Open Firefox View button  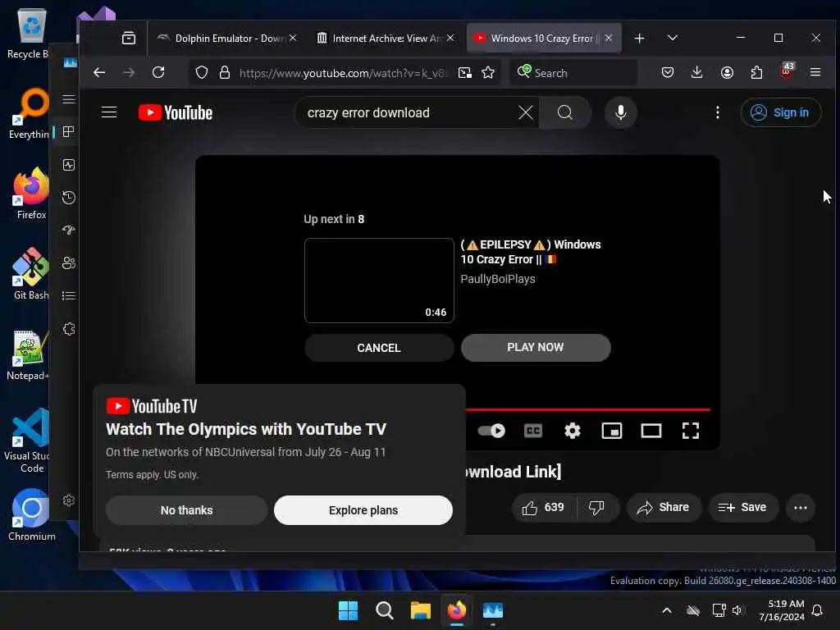click(129, 38)
